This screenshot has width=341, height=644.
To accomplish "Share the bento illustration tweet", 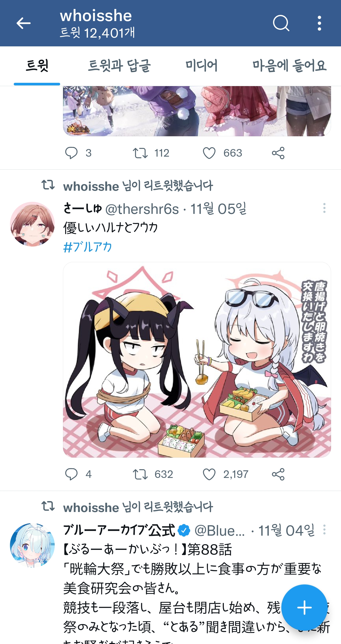I will (278, 474).
